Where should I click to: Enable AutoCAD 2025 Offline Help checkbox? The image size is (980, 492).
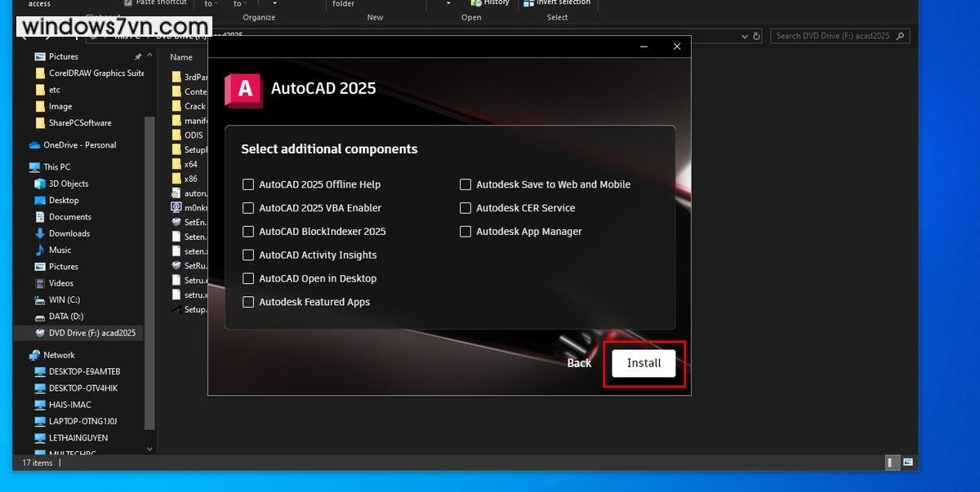pyautogui.click(x=248, y=184)
